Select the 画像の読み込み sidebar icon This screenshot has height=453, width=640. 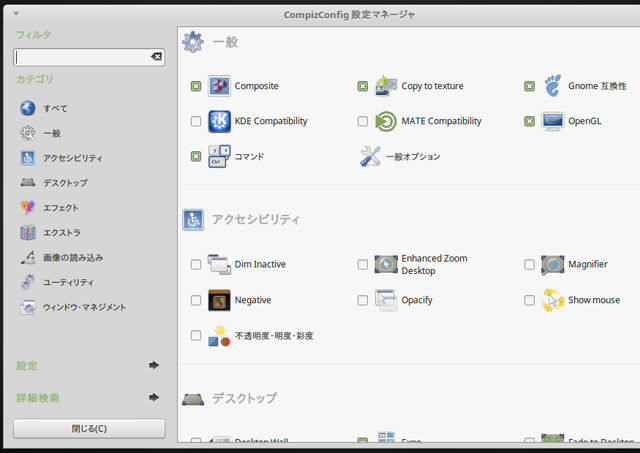pos(28,257)
